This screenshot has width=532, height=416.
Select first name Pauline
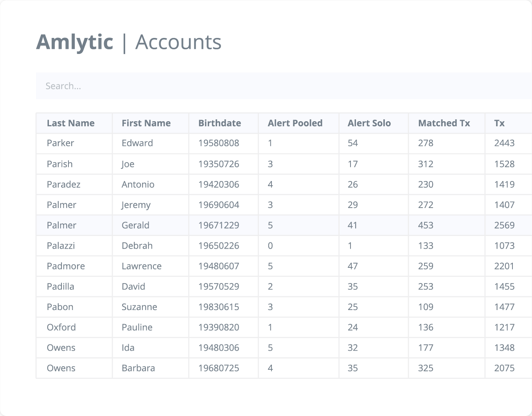(x=137, y=327)
